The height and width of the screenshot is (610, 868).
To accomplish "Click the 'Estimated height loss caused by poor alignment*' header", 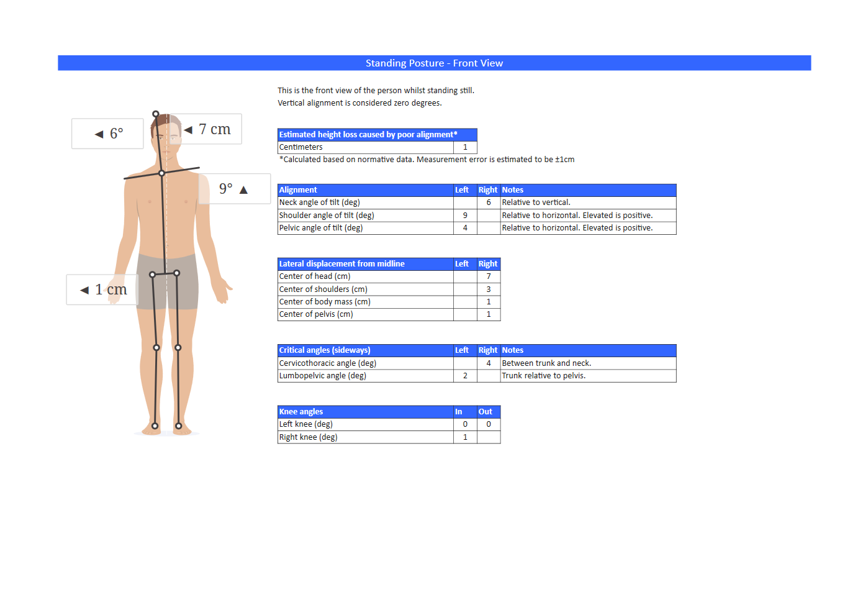I will [x=377, y=135].
